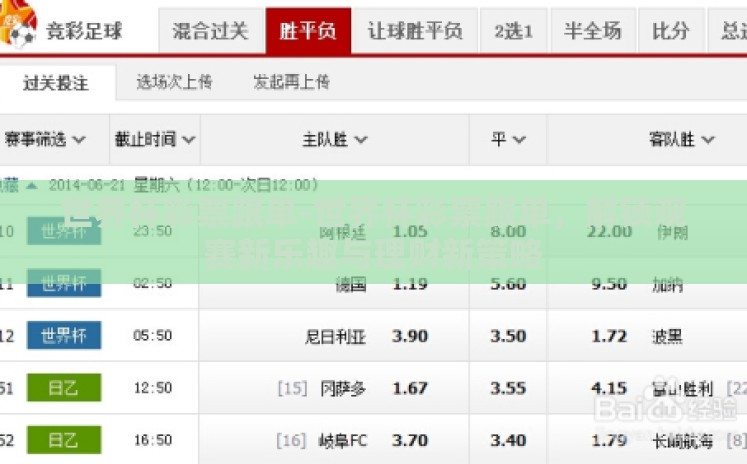Viewport: 747px width, 464px height.
Task: Click the 世界杯 tag on the 德国 row
Action: point(64,283)
